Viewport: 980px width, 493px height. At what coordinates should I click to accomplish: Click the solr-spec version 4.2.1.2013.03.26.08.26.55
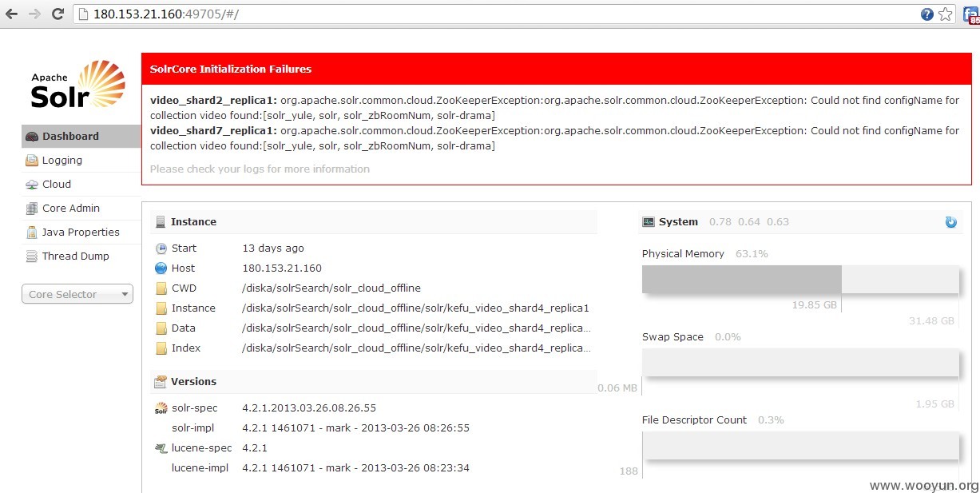pyautogui.click(x=309, y=408)
